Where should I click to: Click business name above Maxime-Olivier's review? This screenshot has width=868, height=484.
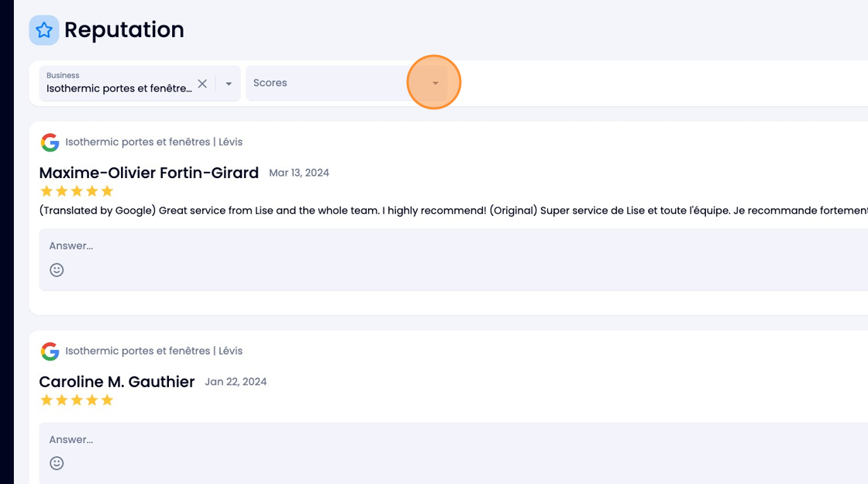pos(154,142)
